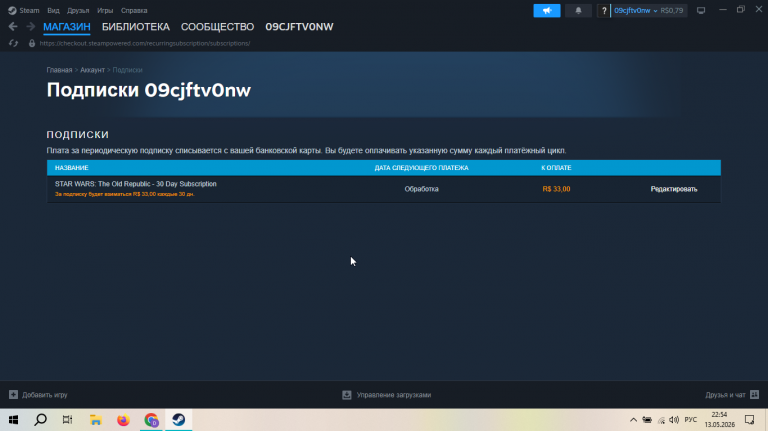Open the taskbar clock and date

[720, 420]
